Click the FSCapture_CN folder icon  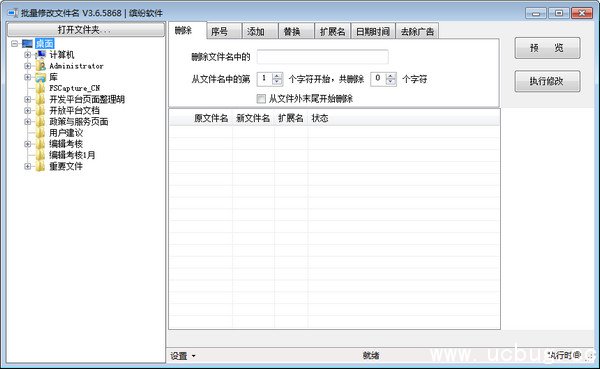tap(41, 88)
